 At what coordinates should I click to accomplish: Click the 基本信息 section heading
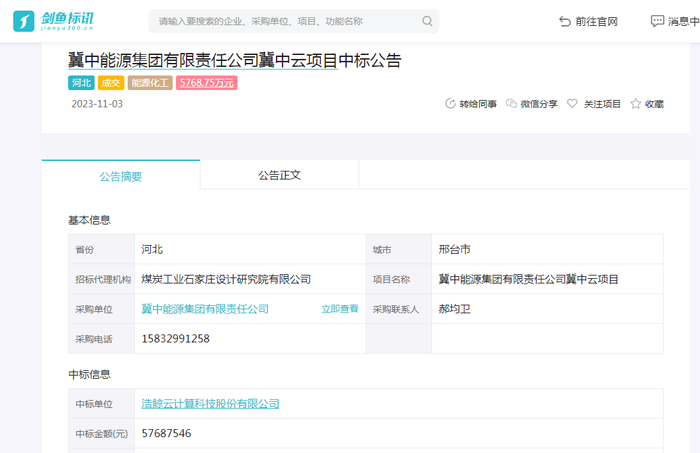coord(89,220)
